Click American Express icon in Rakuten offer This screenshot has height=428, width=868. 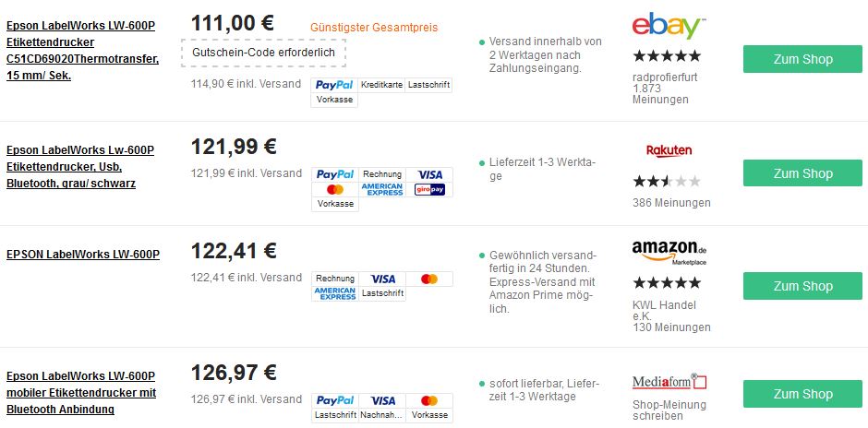(382, 190)
